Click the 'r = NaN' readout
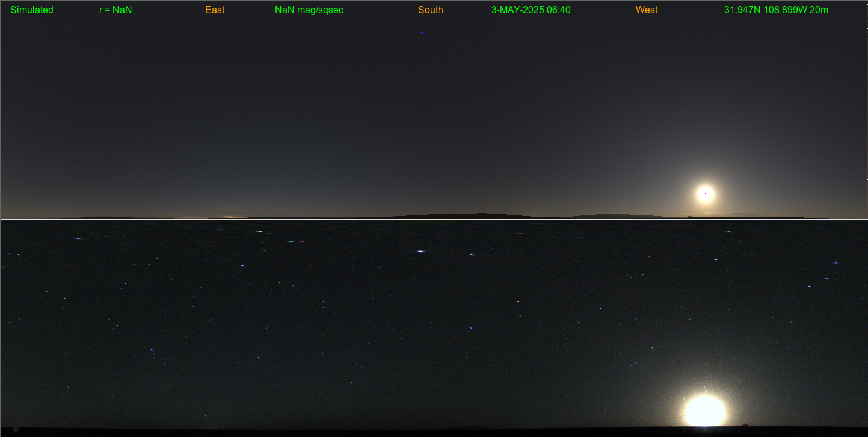This screenshot has width=868, height=437. [115, 10]
